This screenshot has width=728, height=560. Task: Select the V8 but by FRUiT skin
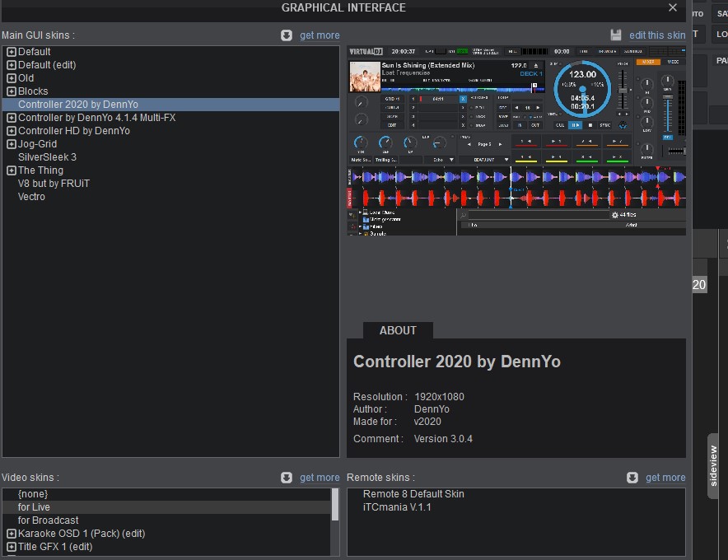tap(170, 184)
